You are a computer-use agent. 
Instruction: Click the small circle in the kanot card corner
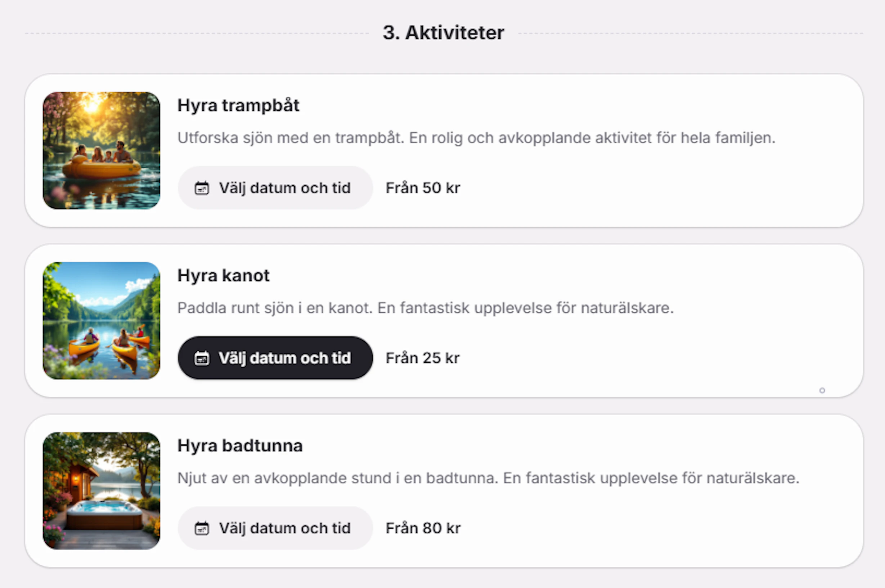pyautogui.click(x=822, y=390)
